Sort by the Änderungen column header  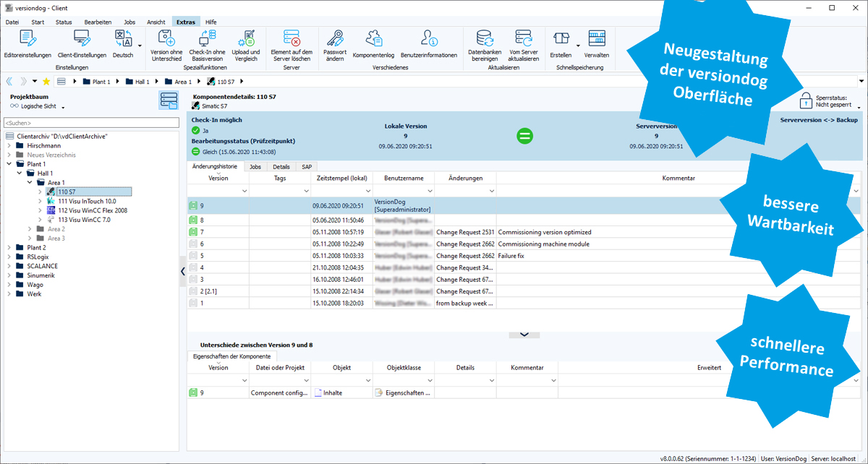coord(465,178)
